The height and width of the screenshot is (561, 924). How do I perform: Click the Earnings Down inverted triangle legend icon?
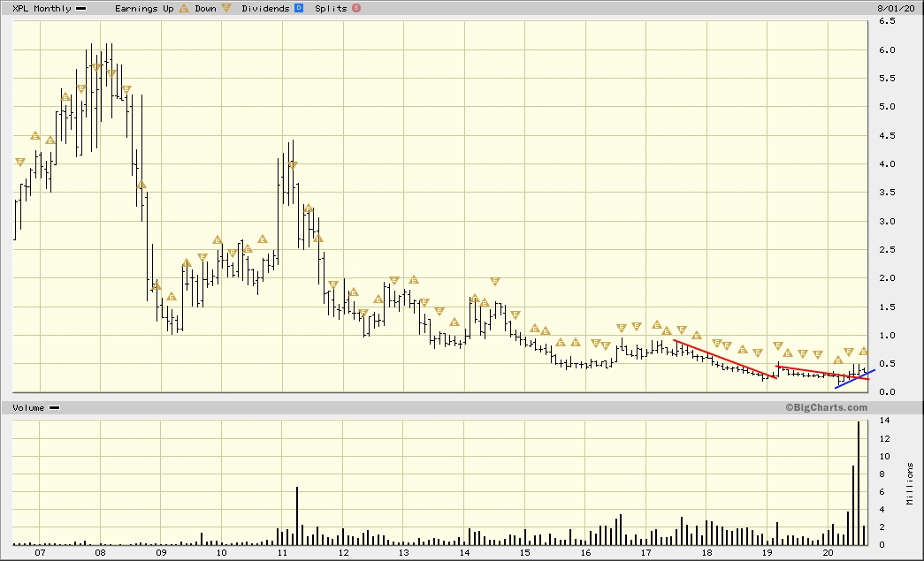click(x=226, y=8)
